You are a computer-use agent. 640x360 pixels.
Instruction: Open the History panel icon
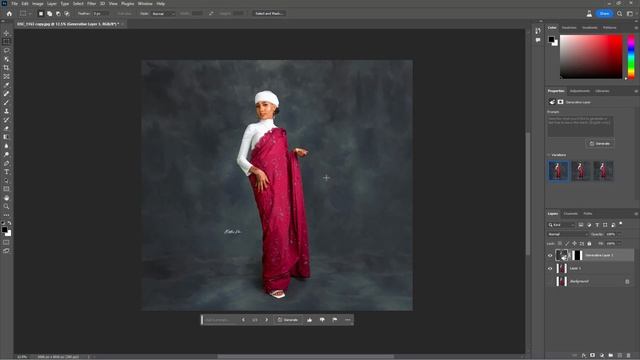tap(538, 31)
